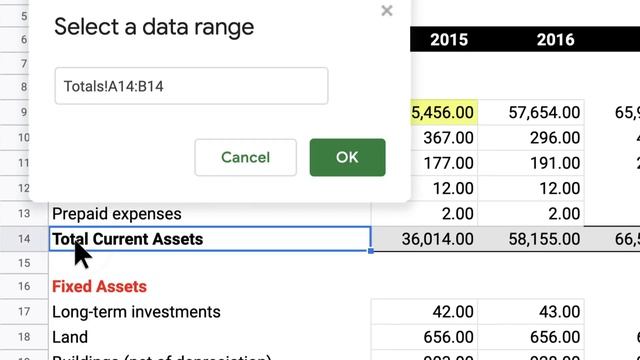Select the 2015 Land value 656.00

(424, 337)
